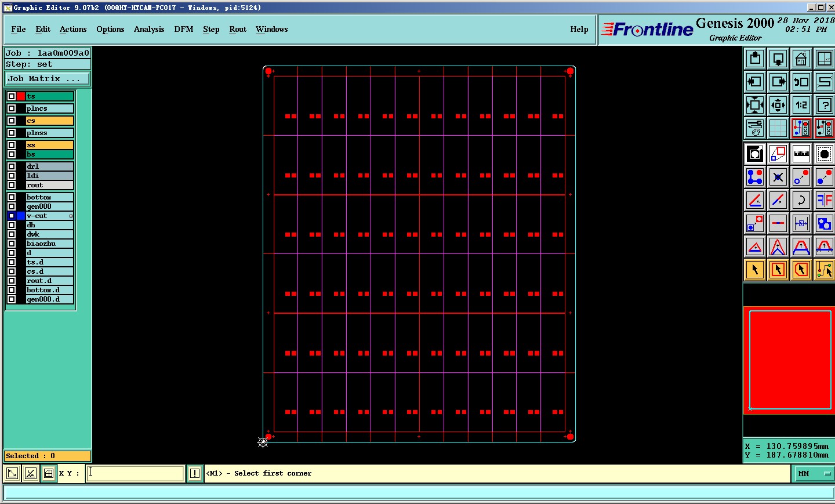Click the Pan Up arrow icon
Image resolution: width=835 pixels, height=504 pixels.
(755, 59)
